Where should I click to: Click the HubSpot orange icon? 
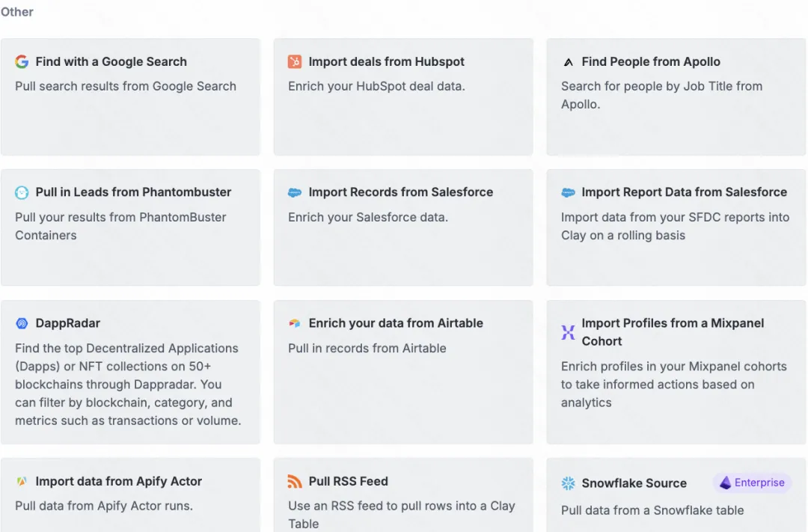(295, 62)
